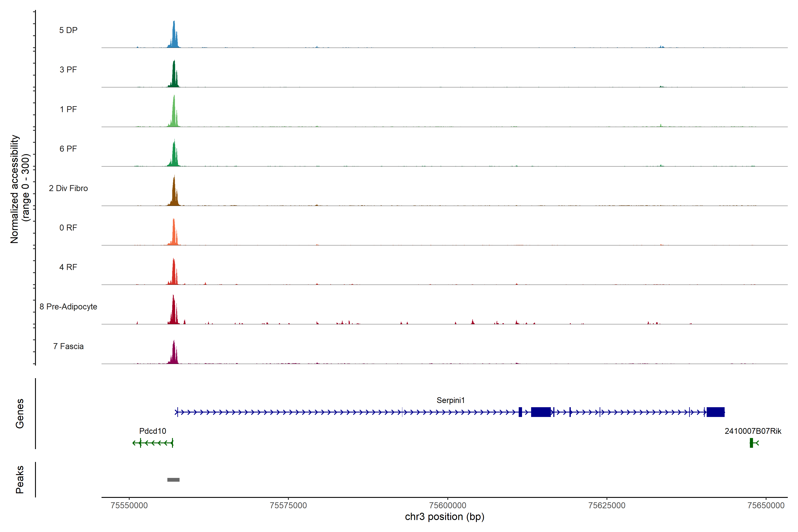Click the 2410007B07Rik gene label
Viewport: 798px width, 532px height.
(x=753, y=431)
